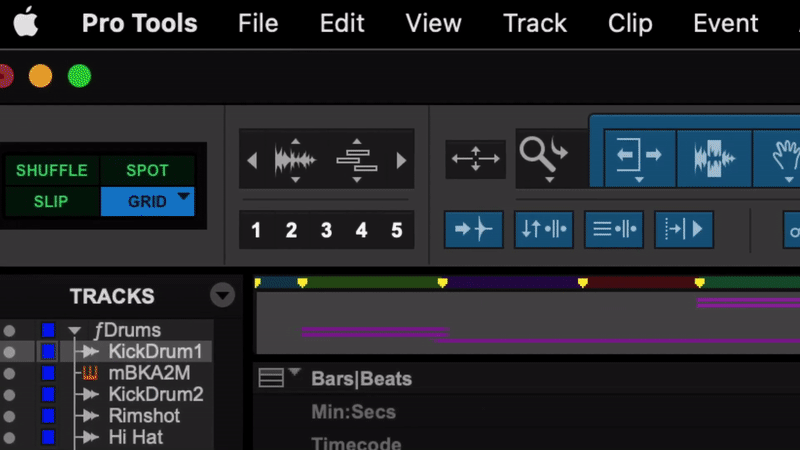Select the KickDrum2 track in list

pos(156,394)
